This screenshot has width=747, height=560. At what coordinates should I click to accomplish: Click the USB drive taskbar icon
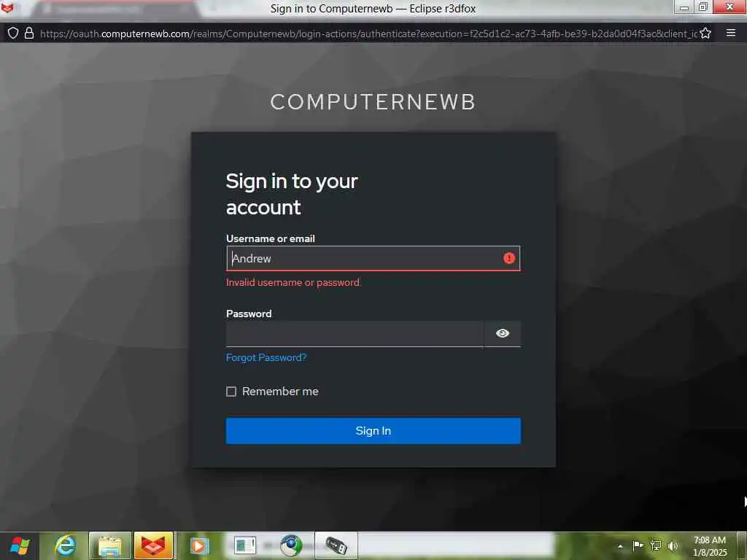pos(336,545)
